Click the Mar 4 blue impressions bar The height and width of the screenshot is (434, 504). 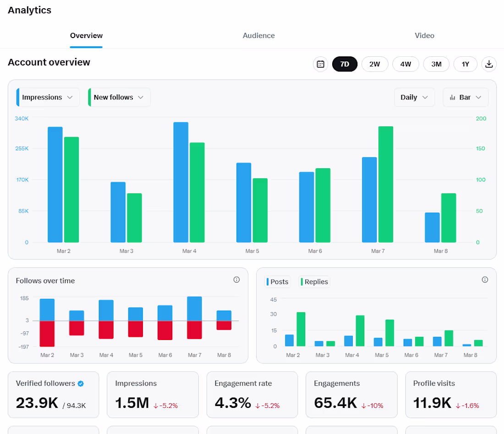coord(181,182)
